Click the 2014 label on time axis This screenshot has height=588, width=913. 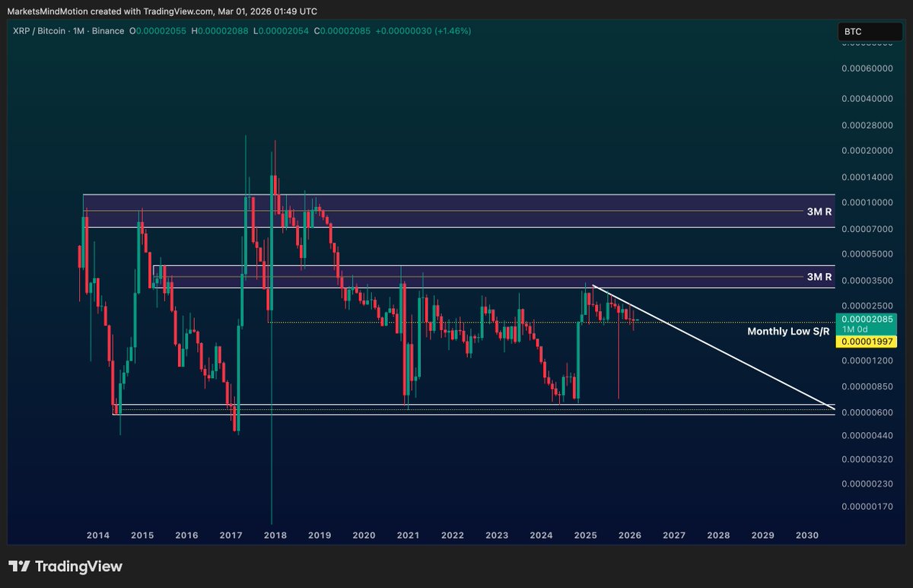pyautogui.click(x=97, y=536)
